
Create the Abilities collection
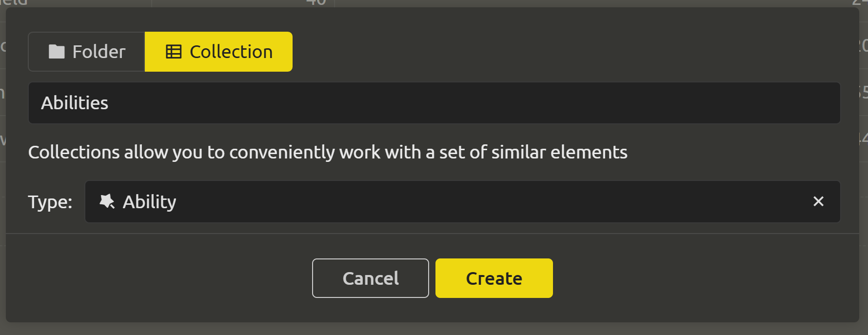tap(494, 278)
